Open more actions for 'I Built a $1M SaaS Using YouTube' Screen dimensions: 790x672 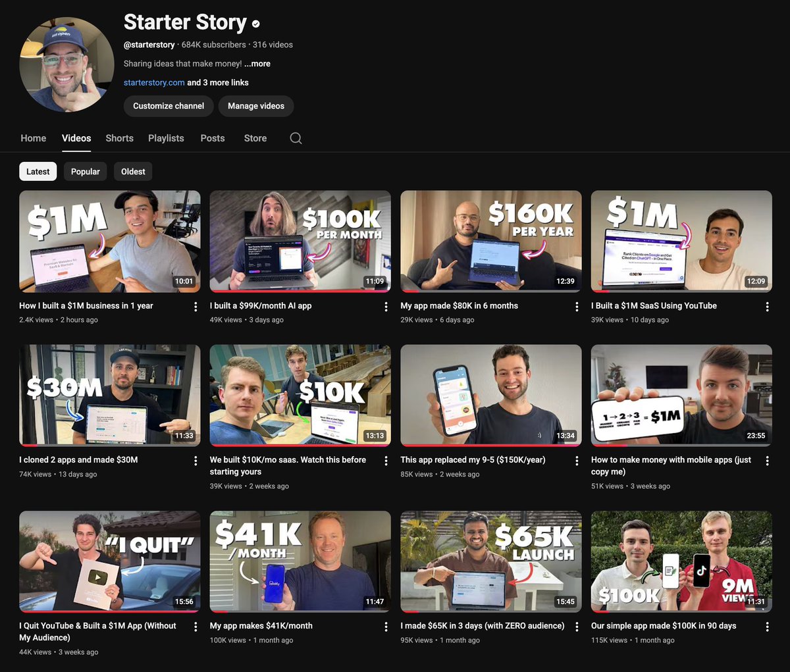(x=767, y=307)
